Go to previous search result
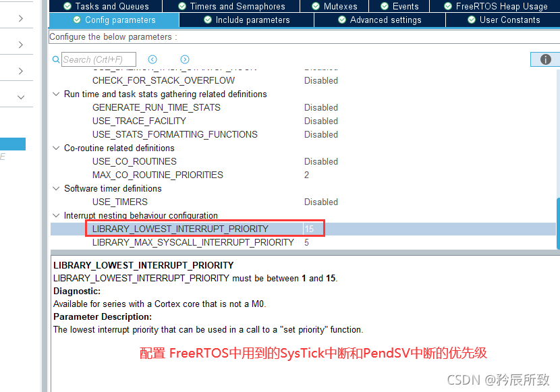 click(x=152, y=59)
